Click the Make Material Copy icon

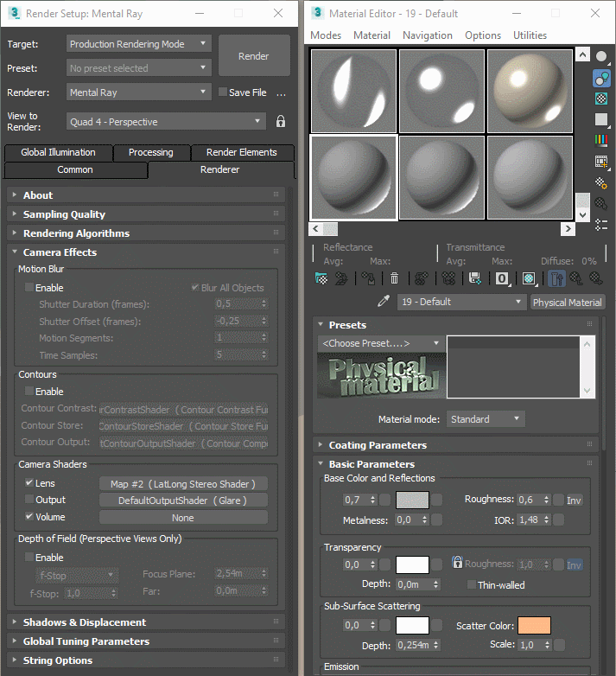[422, 278]
